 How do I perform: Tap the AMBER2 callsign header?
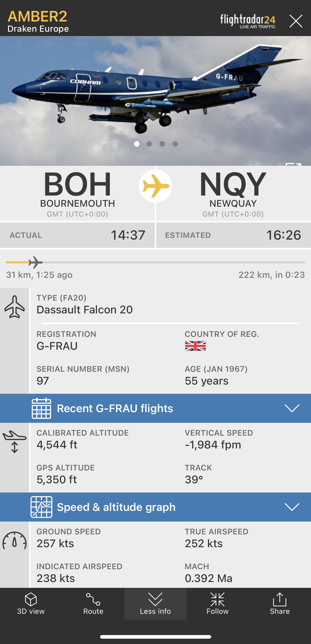[38, 16]
